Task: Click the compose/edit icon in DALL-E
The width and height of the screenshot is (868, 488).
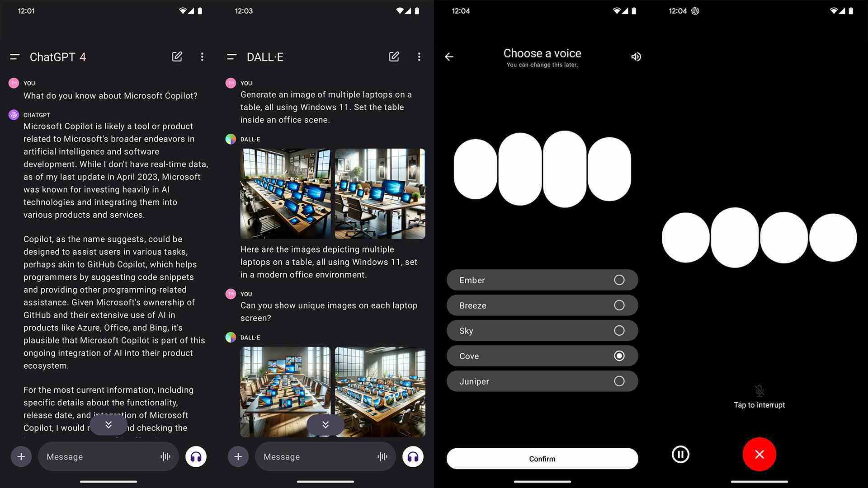Action: [x=394, y=56]
